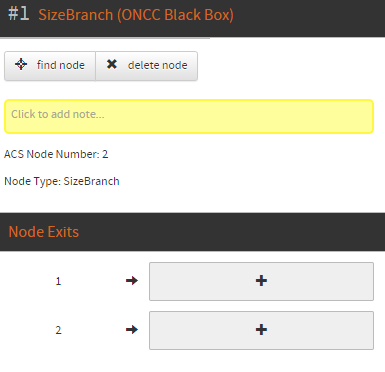Click the yellow note field to add note

click(x=189, y=116)
